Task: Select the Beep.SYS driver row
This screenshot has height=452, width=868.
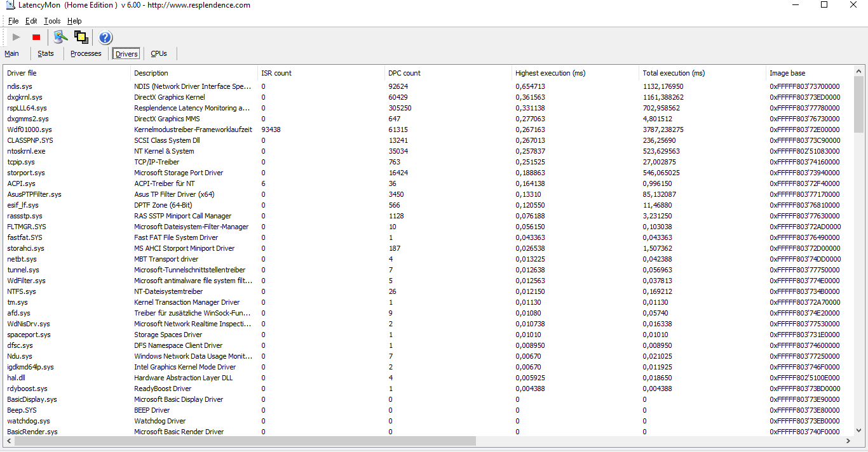Action: (428, 410)
